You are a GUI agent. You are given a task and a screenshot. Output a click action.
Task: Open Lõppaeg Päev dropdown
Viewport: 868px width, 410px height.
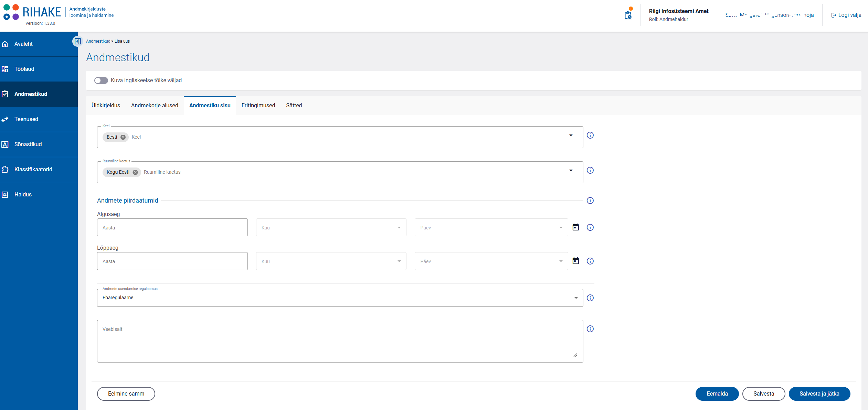[491, 261]
